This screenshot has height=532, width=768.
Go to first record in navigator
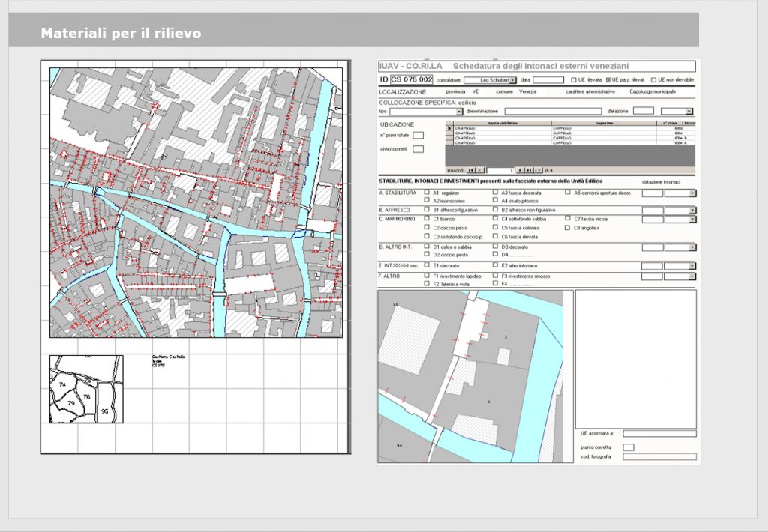click(471, 170)
